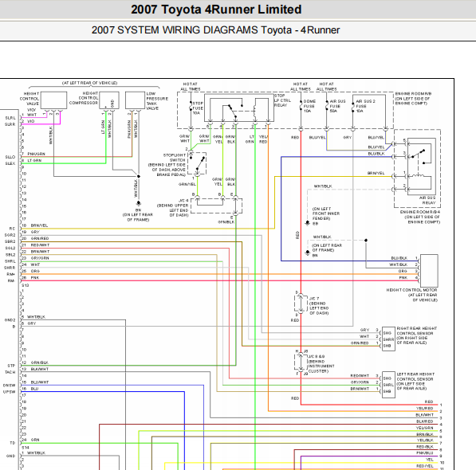Click the S14 connector label
This screenshot has height=470, width=476.
click(x=26, y=448)
